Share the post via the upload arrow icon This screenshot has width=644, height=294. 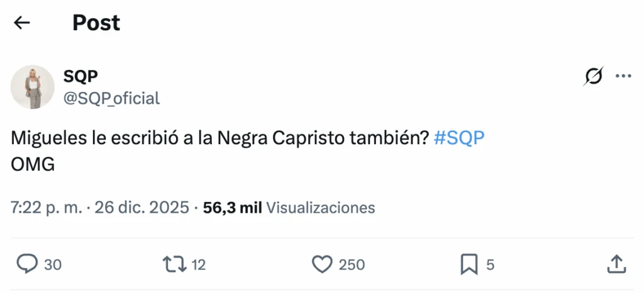pyautogui.click(x=616, y=265)
